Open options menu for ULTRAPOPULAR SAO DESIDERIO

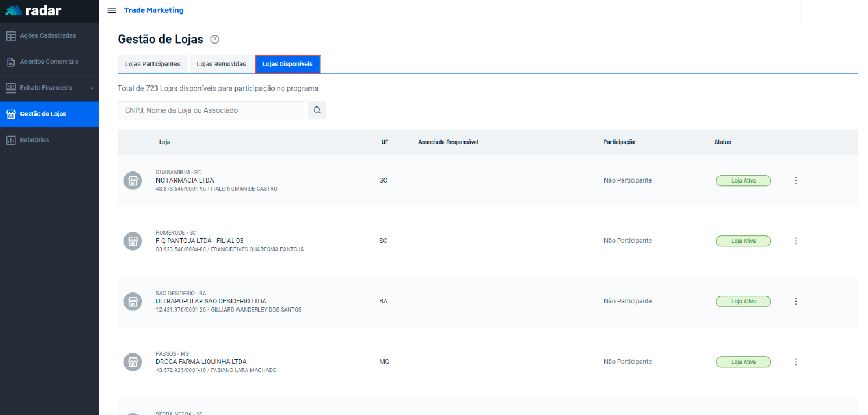(x=796, y=302)
